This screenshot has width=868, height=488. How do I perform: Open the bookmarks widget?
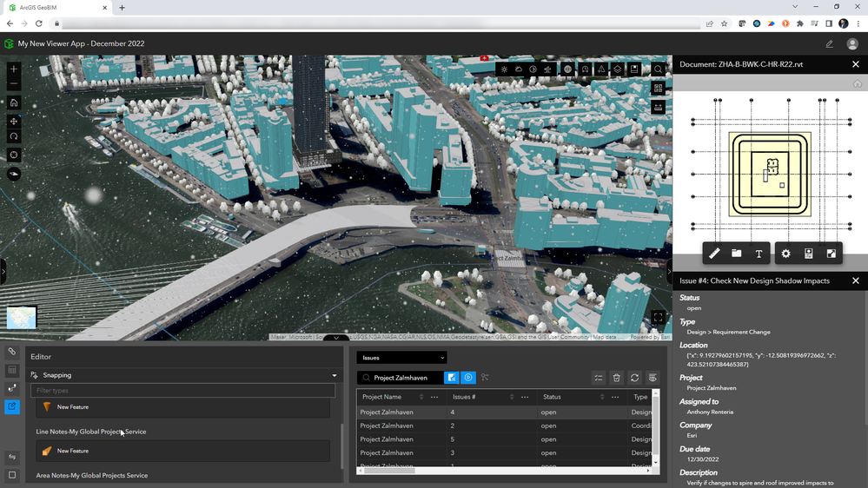(x=634, y=69)
